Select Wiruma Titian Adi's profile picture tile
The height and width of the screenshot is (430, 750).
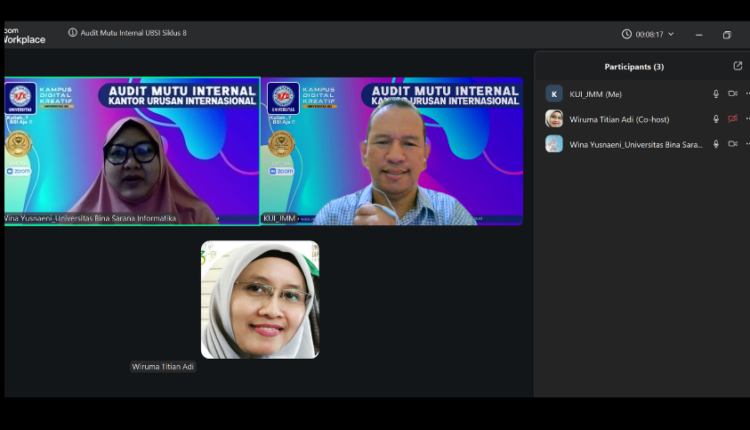tap(260, 299)
